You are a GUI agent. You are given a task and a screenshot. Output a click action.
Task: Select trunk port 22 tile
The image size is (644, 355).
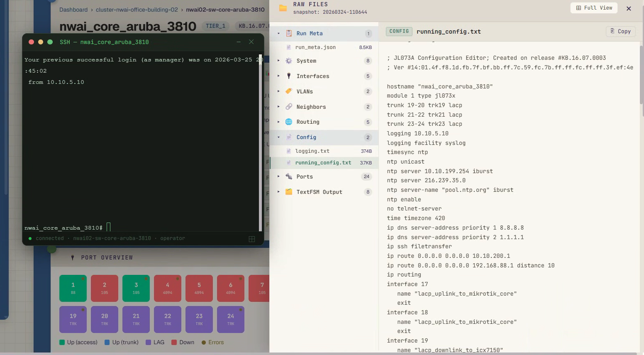[x=168, y=319]
